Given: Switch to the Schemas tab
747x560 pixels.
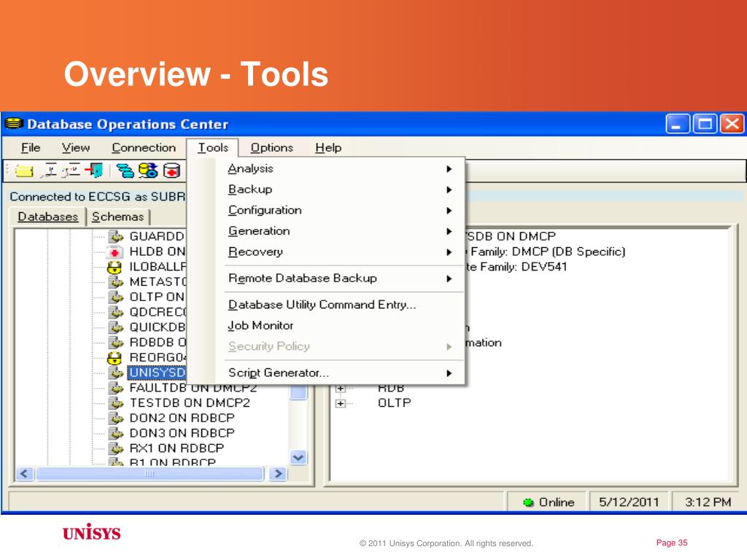Looking at the screenshot, I should [x=117, y=217].
